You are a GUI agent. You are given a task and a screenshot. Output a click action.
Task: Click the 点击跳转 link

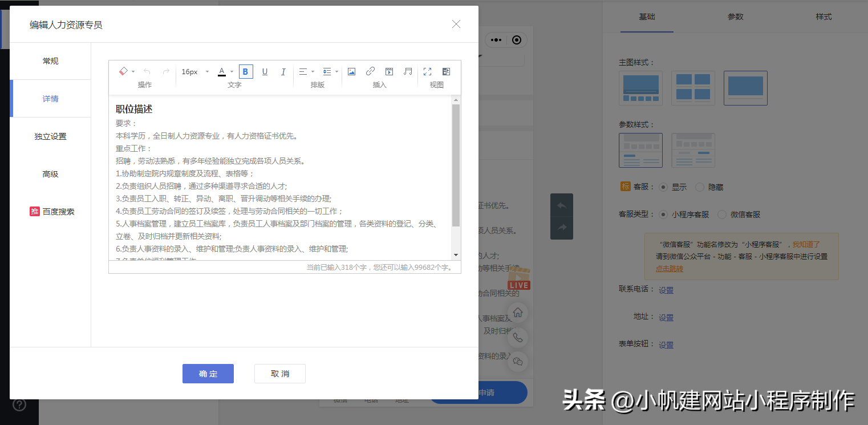670,268
